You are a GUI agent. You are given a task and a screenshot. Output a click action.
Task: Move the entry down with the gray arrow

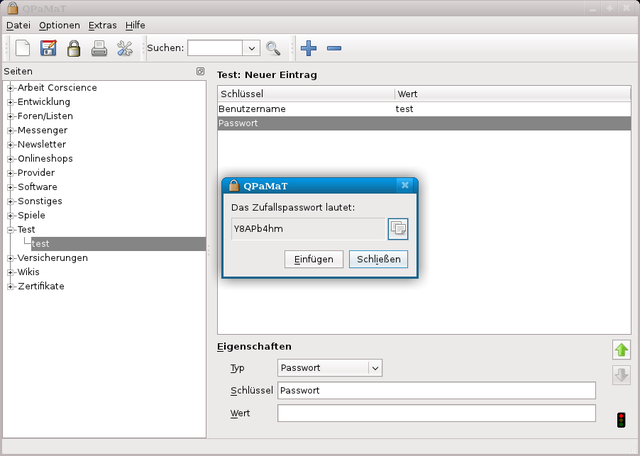pyautogui.click(x=621, y=375)
